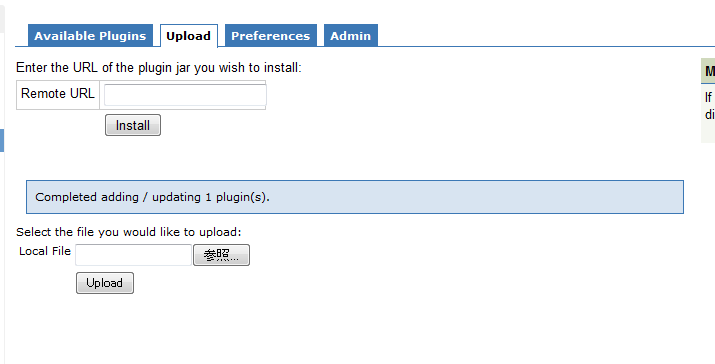The height and width of the screenshot is (364, 715).
Task: Click the Remote URL input field
Action: point(185,95)
